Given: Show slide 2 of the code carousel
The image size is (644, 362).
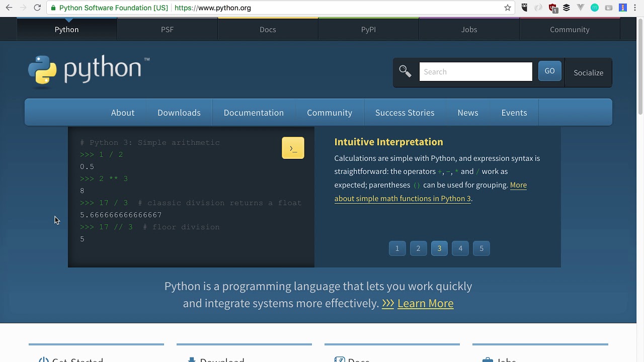Looking at the screenshot, I should pos(418,248).
